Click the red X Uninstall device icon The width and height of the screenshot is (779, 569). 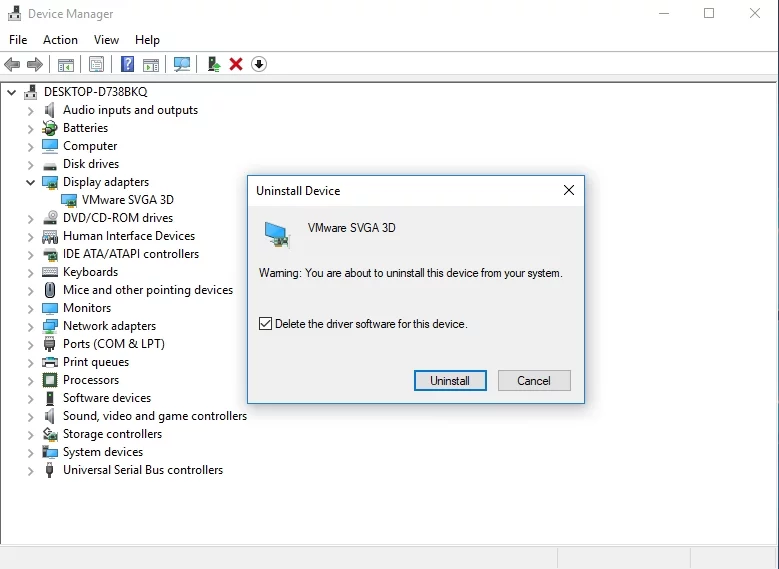(236, 64)
